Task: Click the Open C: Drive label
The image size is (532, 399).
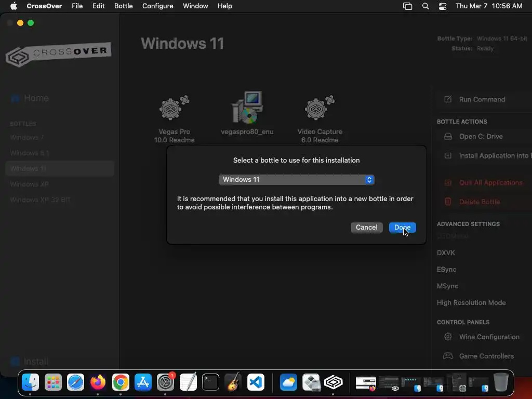Action: click(481, 137)
